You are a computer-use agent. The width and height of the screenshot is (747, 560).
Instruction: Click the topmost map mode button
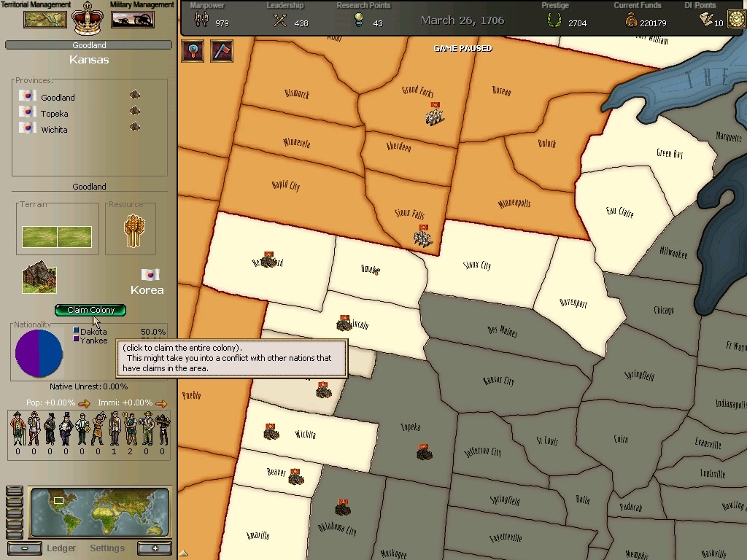15,491
